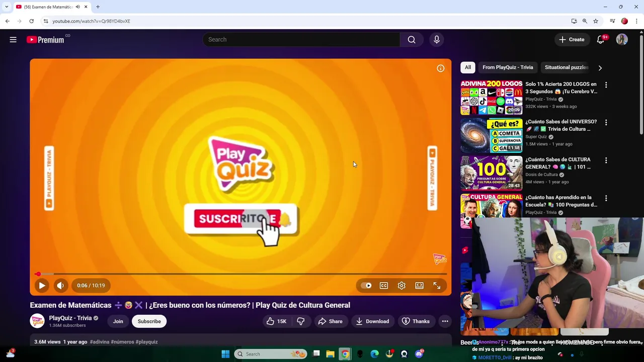Open the YouTube guide hamburger menu
Viewport: 644px width, 362px height.
13,40
